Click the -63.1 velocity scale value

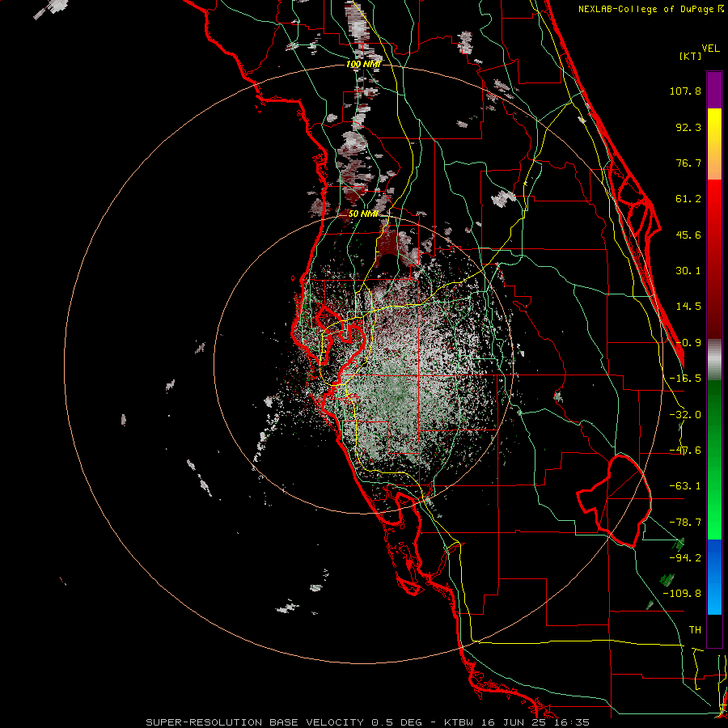click(x=685, y=486)
